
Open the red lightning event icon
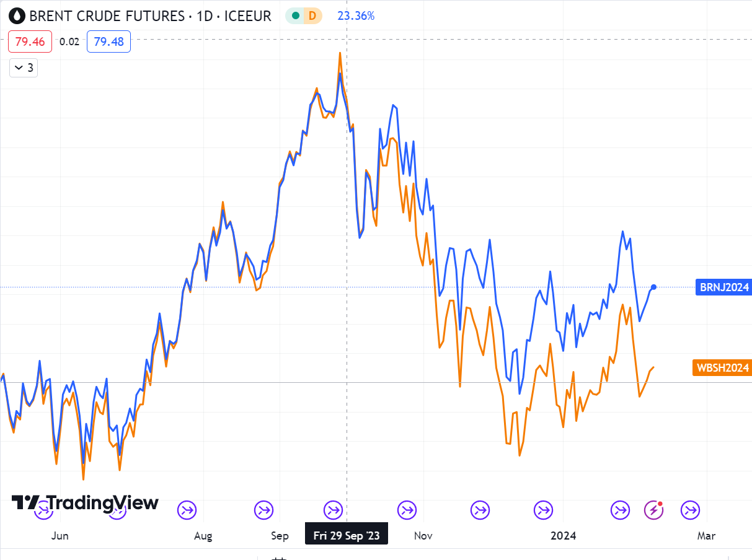(654, 510)
